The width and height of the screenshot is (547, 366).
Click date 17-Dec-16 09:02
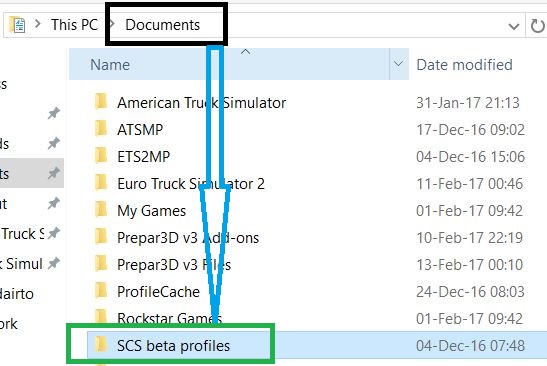click(470, 130)
